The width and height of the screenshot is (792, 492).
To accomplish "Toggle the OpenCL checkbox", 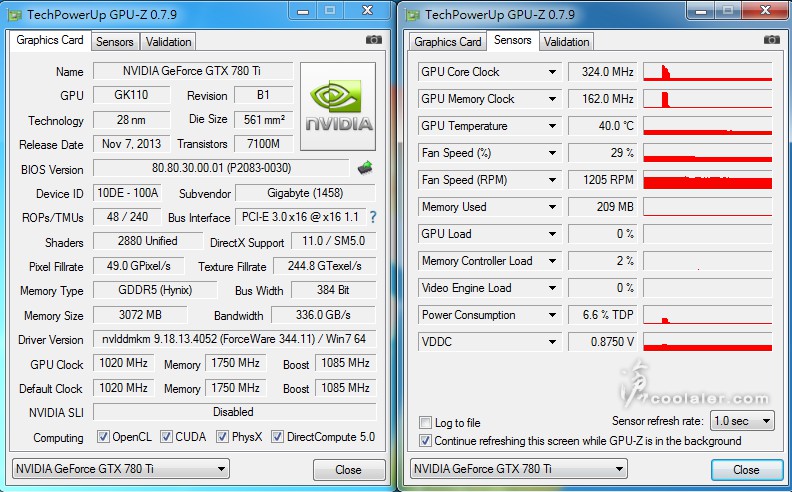I will (x=103, y=436).
